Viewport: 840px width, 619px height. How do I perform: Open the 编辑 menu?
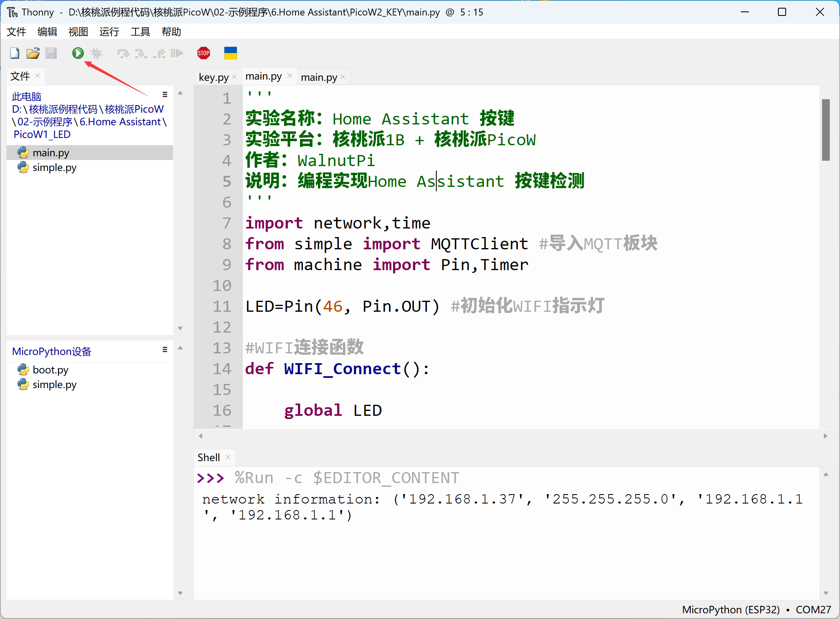47,32
